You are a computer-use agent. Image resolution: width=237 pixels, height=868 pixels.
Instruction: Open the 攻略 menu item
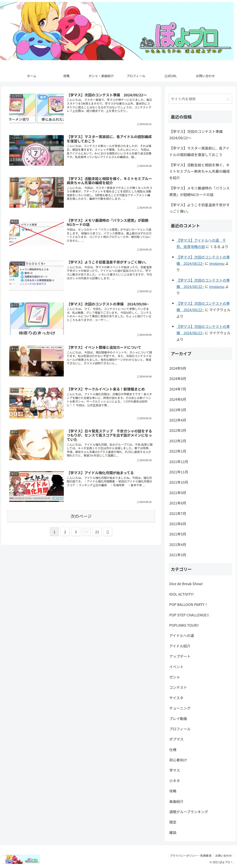point(66,76)
